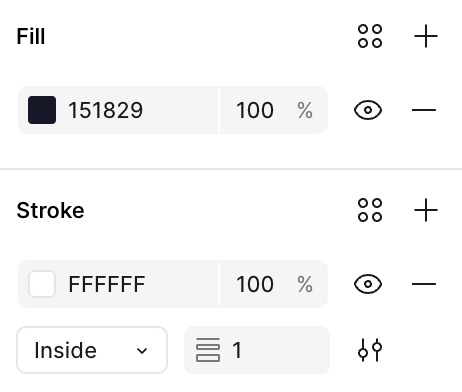Image resolution: width=462 pixels, height=392 pixels.
Task: Click the Stroke section header label
Action: (x=50, y=210)
